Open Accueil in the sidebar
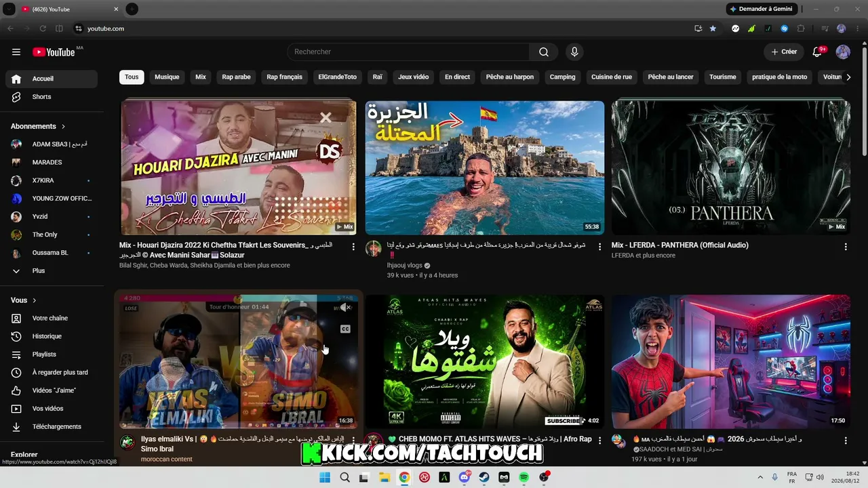868x488 pixels. (x=52, y=79)
